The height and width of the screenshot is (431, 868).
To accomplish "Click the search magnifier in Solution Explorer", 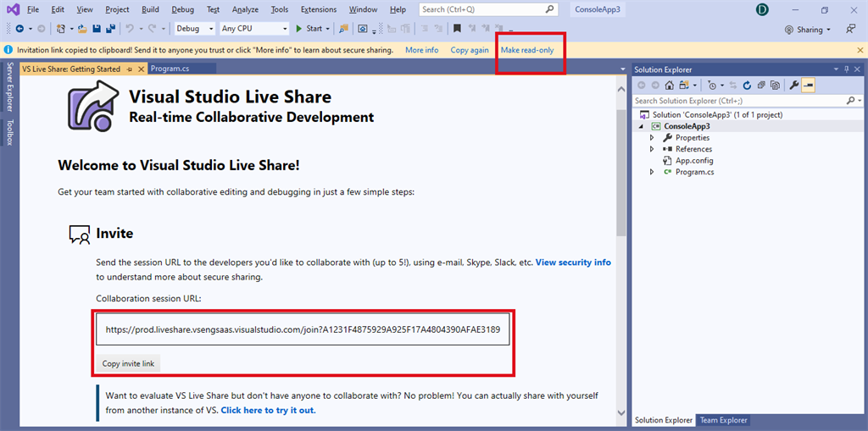I will pyautogui.click(x=851, y=101).
